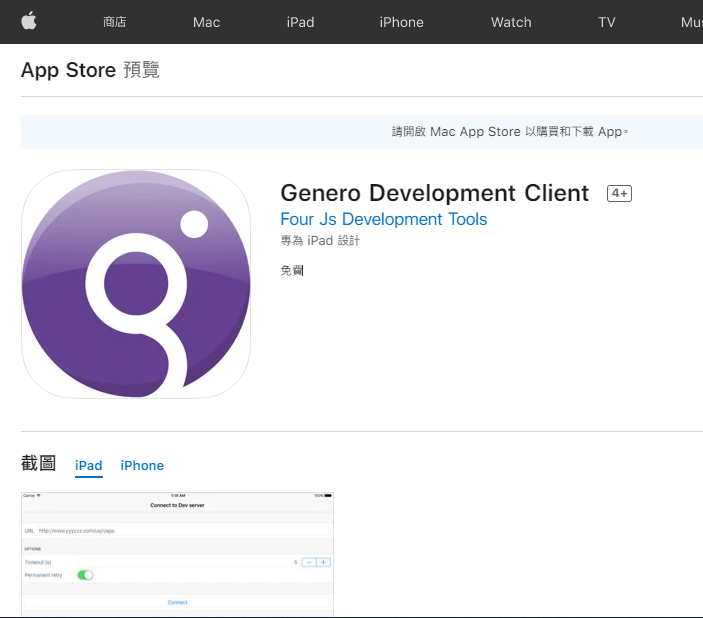Open the iPhone navigation item in top bar
703x618 pixels.
401,22
